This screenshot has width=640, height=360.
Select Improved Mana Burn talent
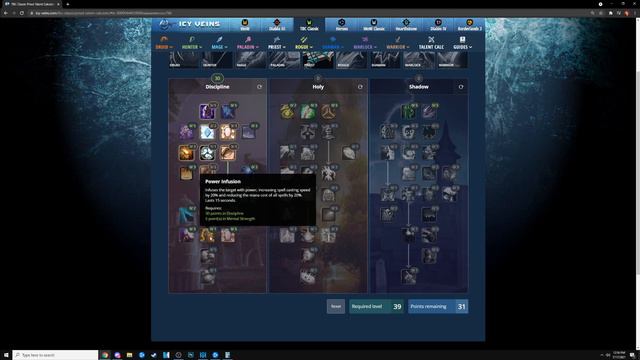[x=249, y=171]
